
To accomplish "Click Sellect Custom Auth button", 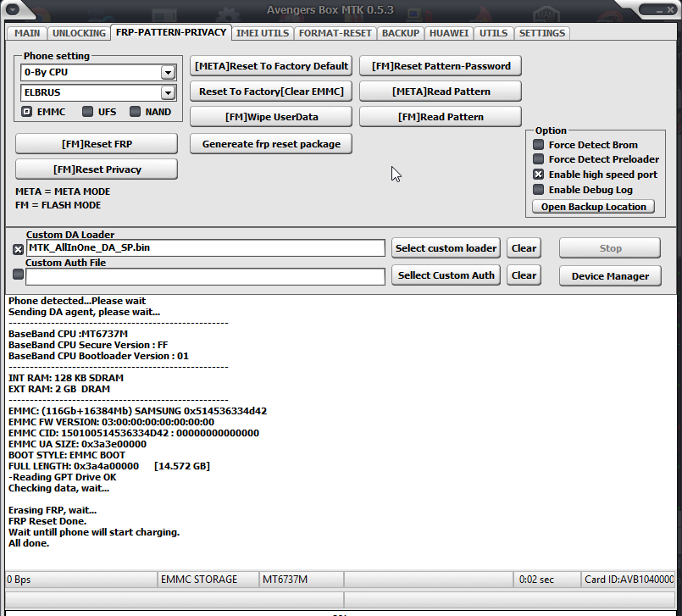I will (x=446, y=275).
